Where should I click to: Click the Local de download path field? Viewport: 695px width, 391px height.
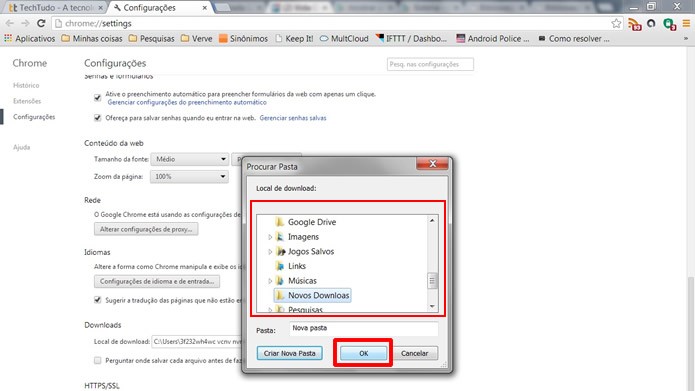(197, 342)
